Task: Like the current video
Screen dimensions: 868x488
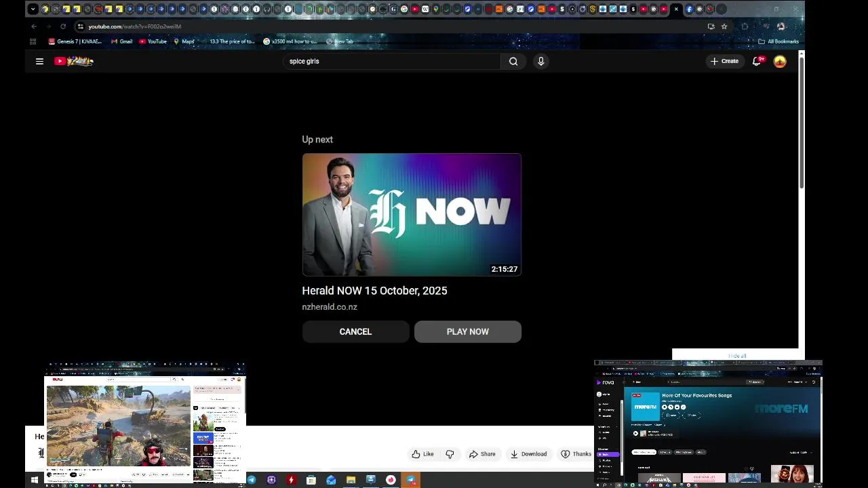Action: [422, 454]
